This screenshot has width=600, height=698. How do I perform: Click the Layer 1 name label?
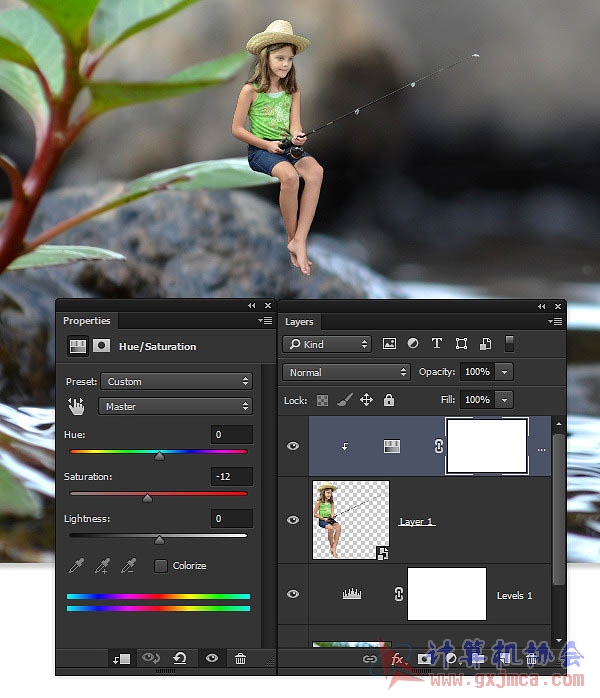coord(416,521)
